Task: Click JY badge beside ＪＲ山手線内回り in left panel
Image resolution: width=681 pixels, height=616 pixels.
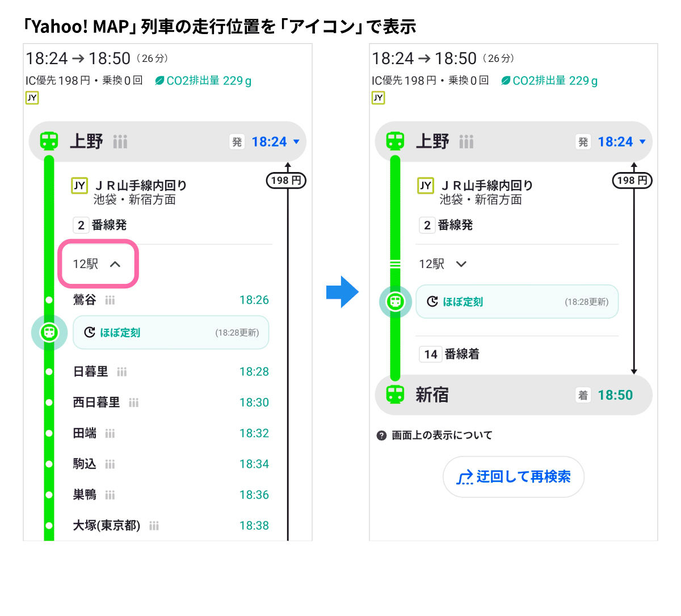Action: (79, 186)
